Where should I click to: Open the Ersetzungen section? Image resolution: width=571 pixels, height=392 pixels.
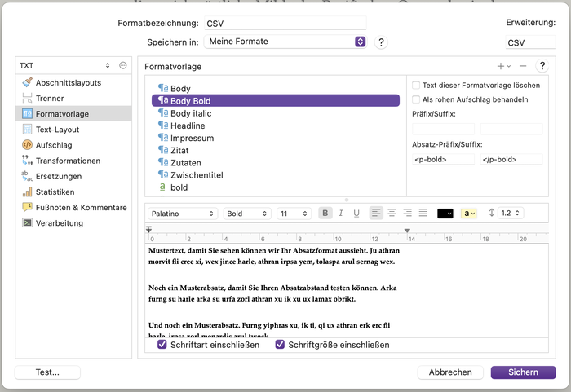[x=73, y=177]
